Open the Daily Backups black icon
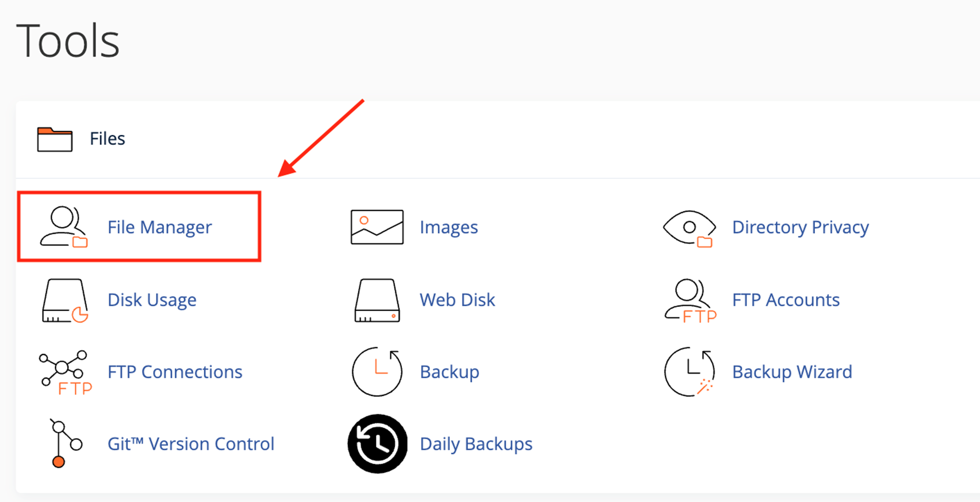 tap(377, 444)
